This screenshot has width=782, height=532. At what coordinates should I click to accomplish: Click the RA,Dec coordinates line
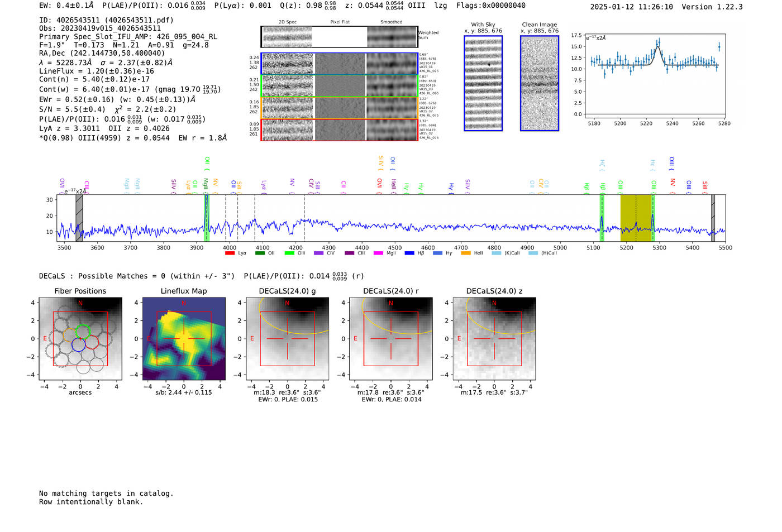point(102,53)
